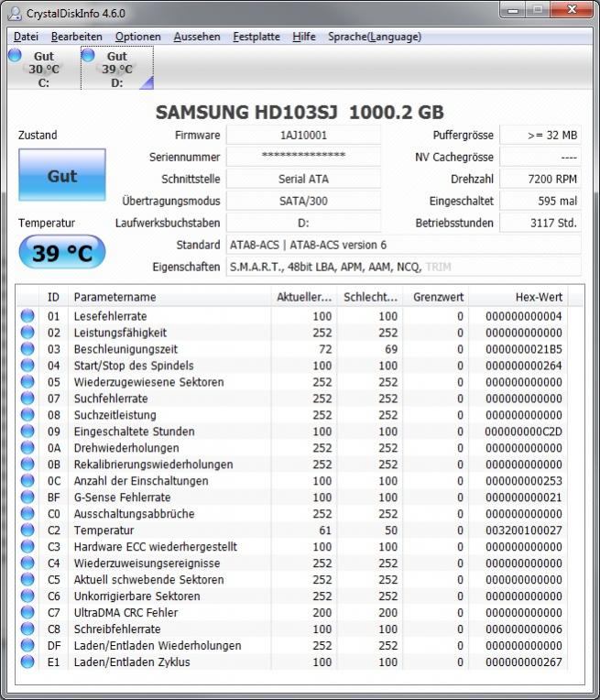Click the Hex-Wert column header
This screenshot has height=700, width=600.
(x=518, y=297)
